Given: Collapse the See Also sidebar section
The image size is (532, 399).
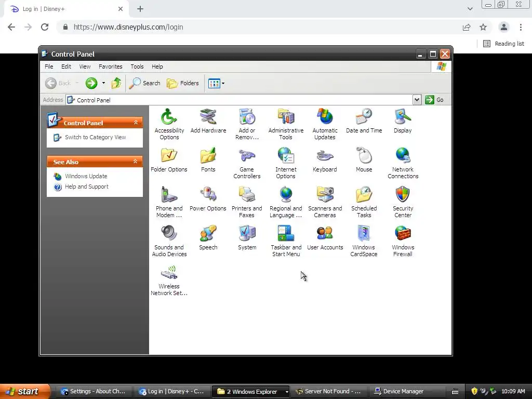Looking at the screenshot, I should click(136, 162).
